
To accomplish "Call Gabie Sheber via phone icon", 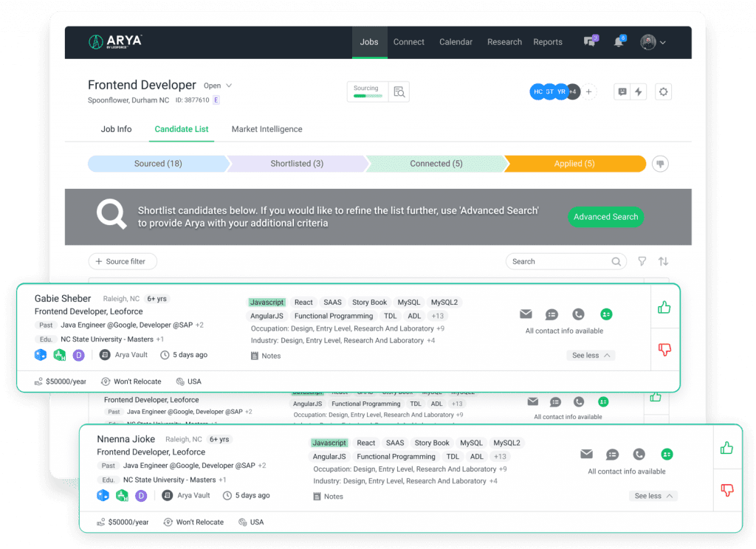I will point(578,314).
